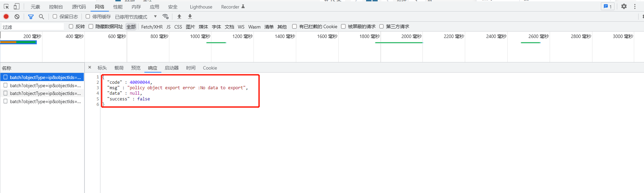Enable the 停用缓存 checkbox

88,17
